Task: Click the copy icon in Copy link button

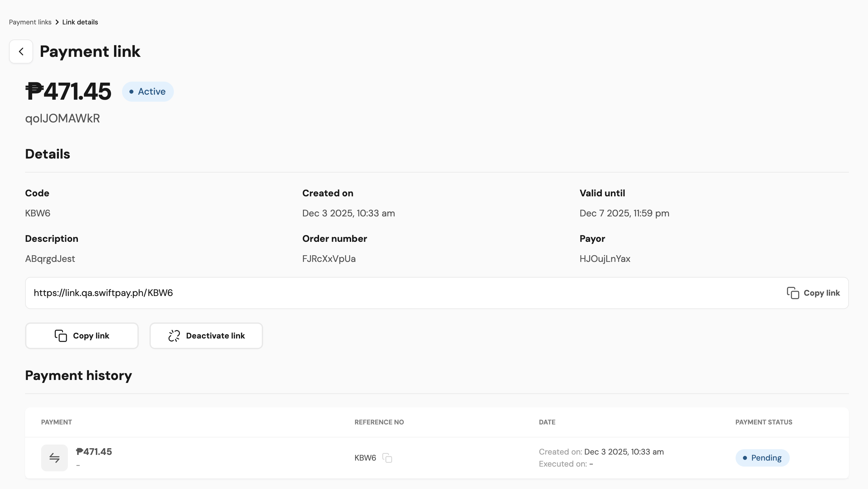Action: point(61,336)
